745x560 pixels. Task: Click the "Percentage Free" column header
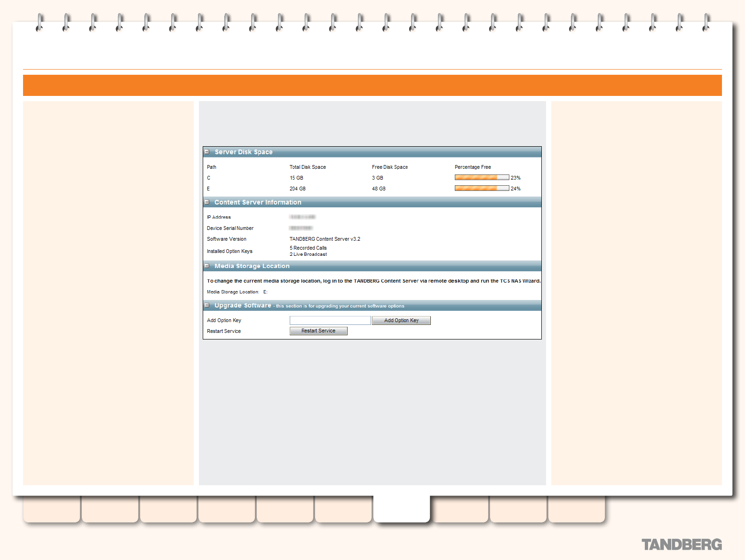click(473, 167)
